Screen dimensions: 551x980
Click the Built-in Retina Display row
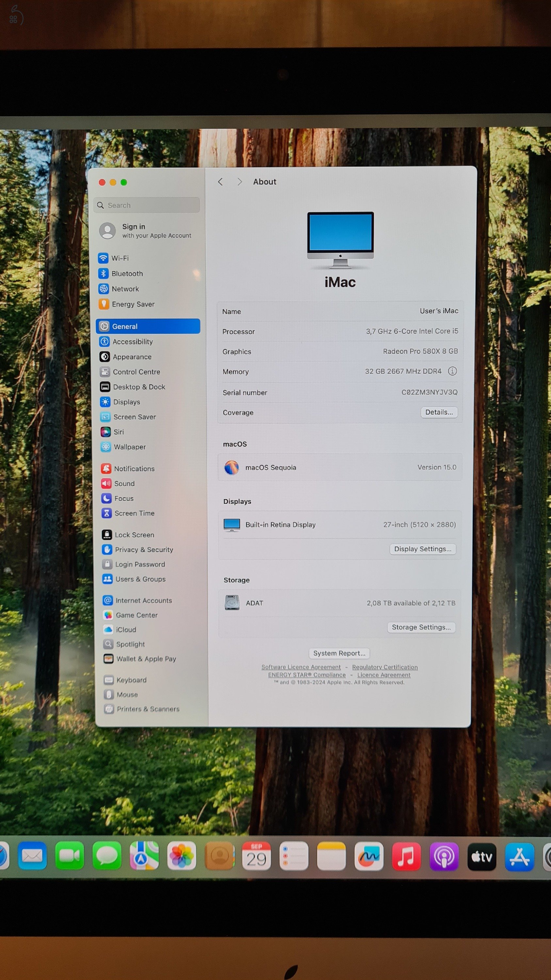(x=340, y=525)
